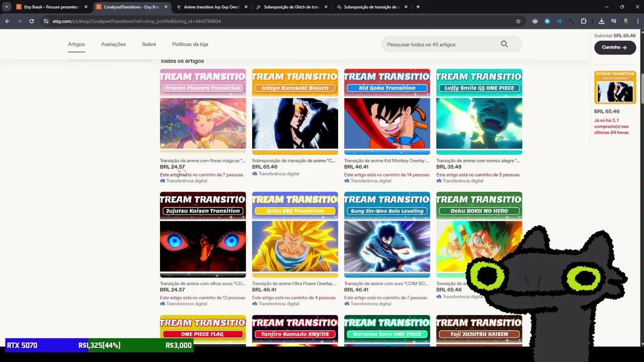Click 'Sobreposição de transição de anime' title

point(294,161)
